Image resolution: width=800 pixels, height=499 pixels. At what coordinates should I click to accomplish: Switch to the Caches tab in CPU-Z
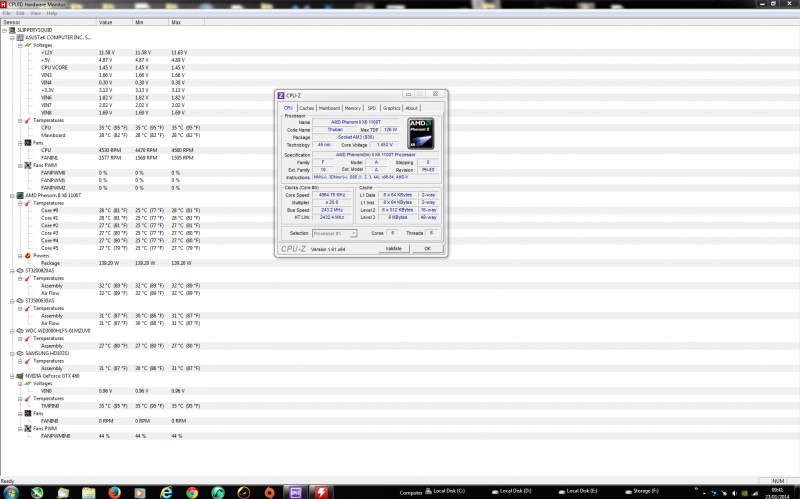coord(307,108)
